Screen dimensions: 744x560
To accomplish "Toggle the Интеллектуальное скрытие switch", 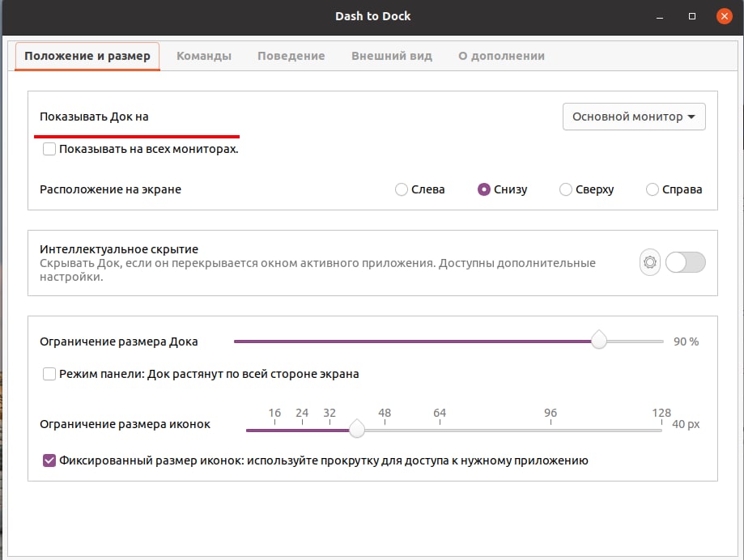I will pyautogui.click(x=685, y=262).
